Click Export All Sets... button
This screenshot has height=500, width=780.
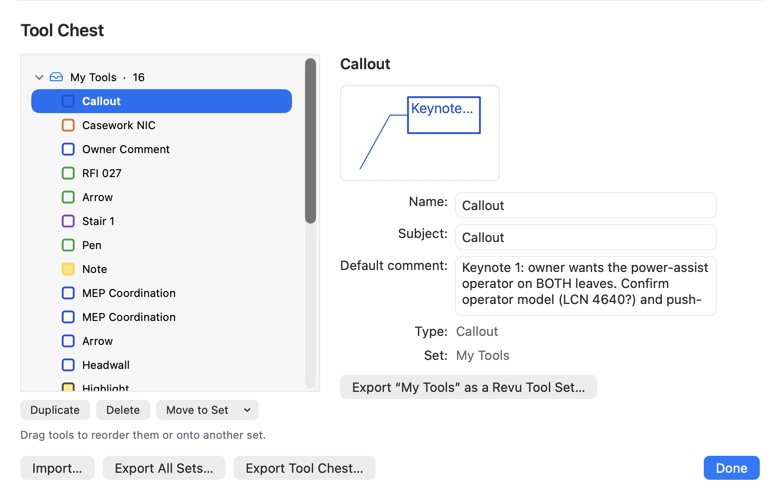(164, 468)
